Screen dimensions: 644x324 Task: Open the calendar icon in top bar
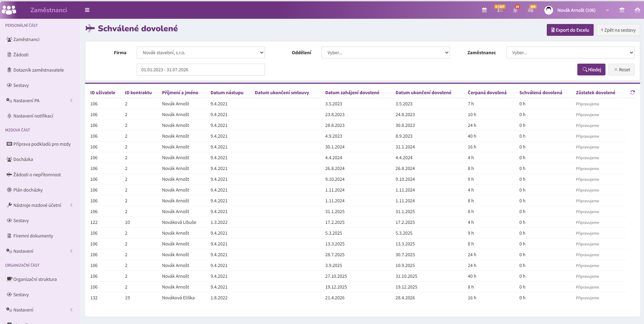[x=484, y=10]
